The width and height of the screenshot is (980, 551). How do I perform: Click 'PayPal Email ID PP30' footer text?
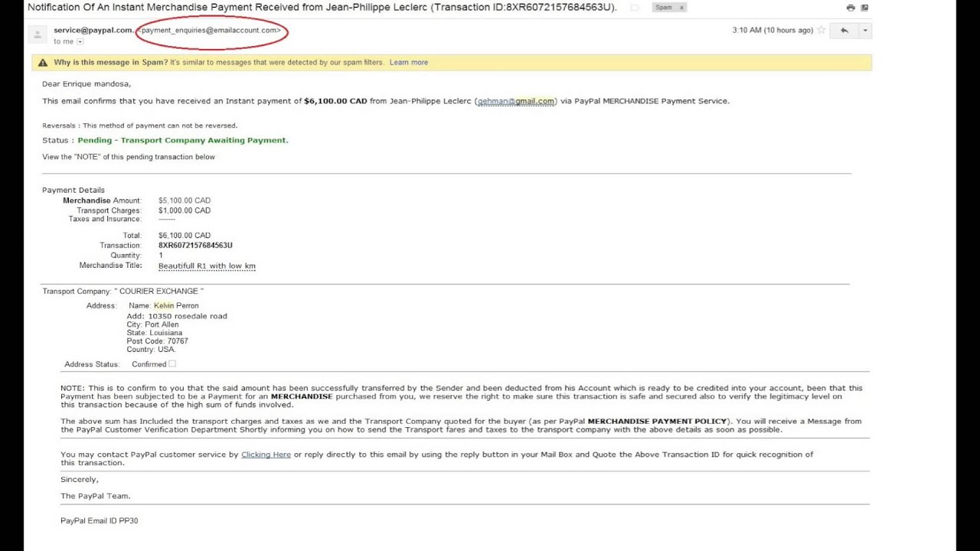(100, 521)
